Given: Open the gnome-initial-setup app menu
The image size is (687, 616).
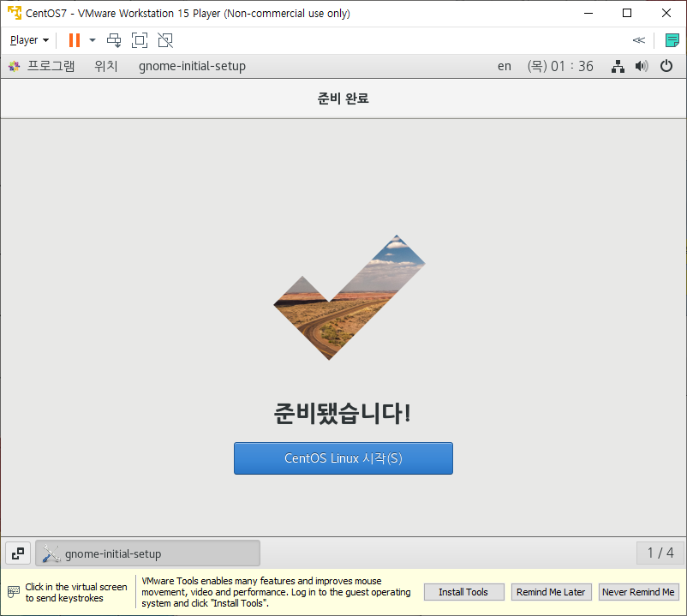Looking at the screenshot, I should [192, 66].
